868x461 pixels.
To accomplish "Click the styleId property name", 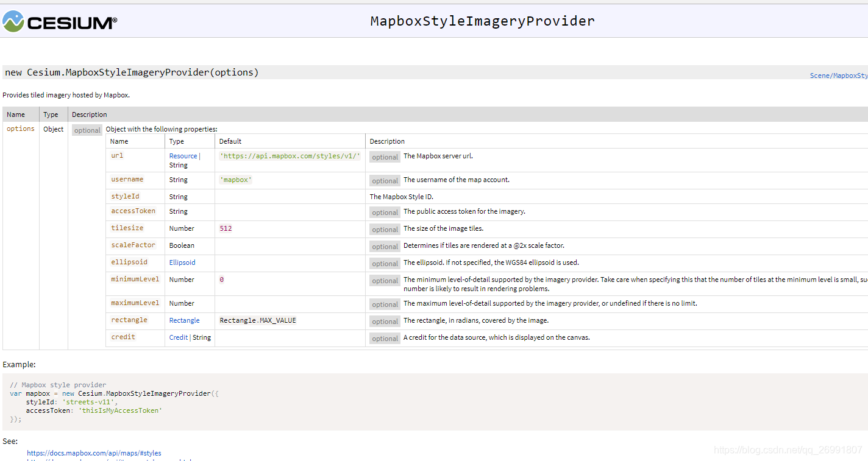I will pos(125,197).
